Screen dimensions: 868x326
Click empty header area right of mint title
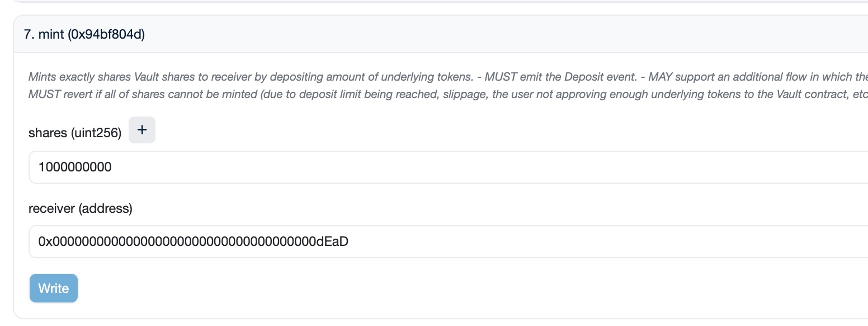447,34
